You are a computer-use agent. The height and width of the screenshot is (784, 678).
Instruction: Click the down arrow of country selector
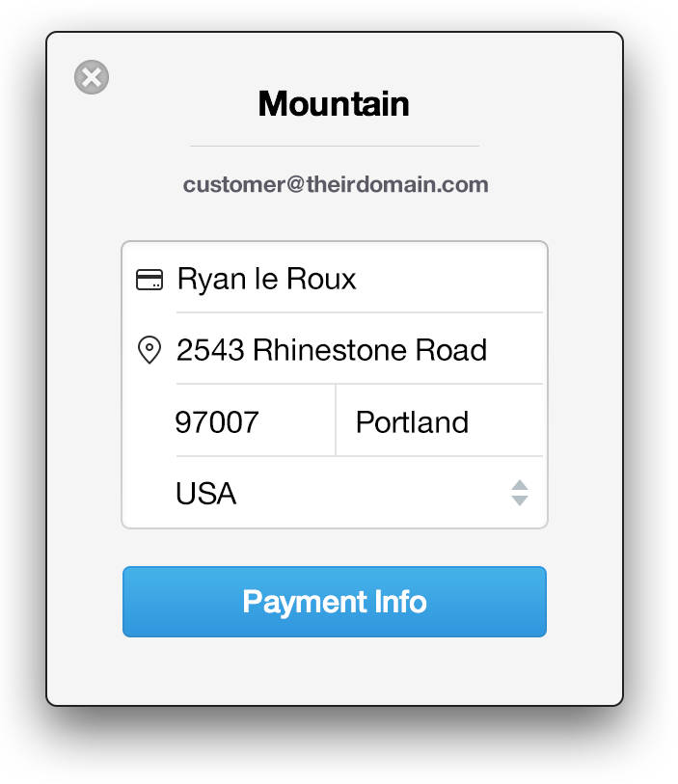pyautogui.click(x=520, y=500)
